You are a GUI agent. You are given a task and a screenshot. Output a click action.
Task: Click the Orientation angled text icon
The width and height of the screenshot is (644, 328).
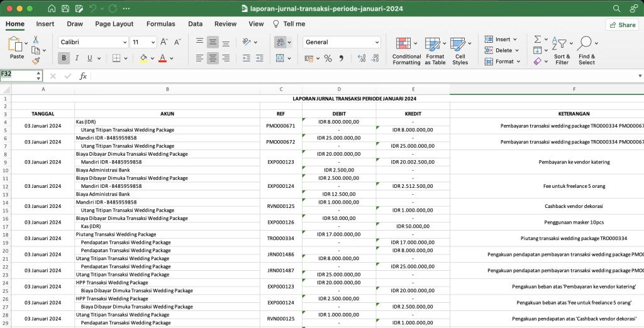247,42
